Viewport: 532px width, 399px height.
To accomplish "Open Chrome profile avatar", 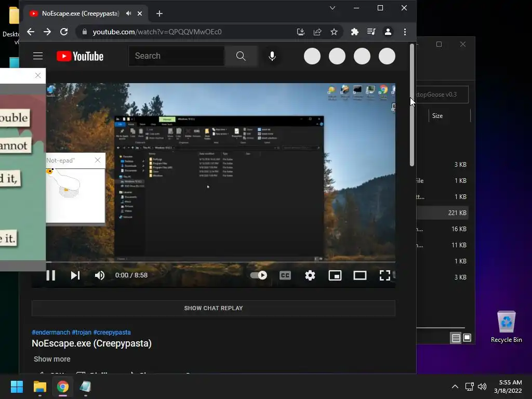I will 388,32.
